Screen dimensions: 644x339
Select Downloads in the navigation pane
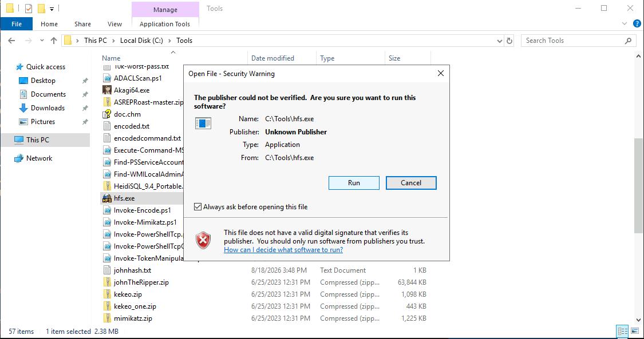[48, 108]
